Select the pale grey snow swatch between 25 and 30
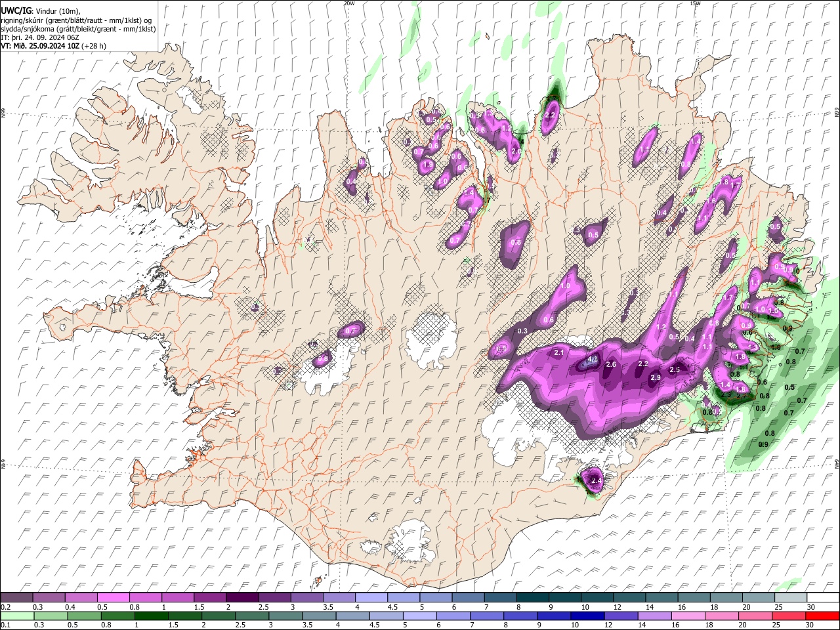 790,598
